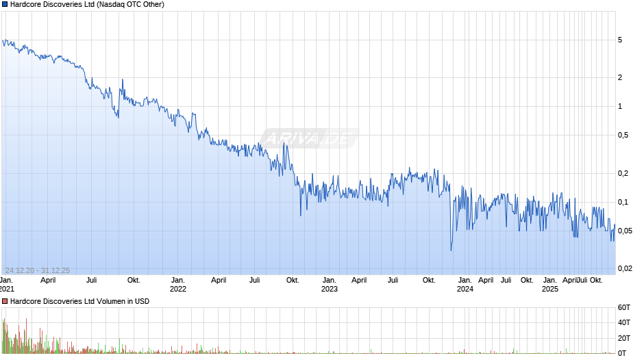Select the title 'Hardcore Discoveries Ltd (Nasdaq OTC Other)'
Viewport: 644px width, 360px height.
click(87, 5)
